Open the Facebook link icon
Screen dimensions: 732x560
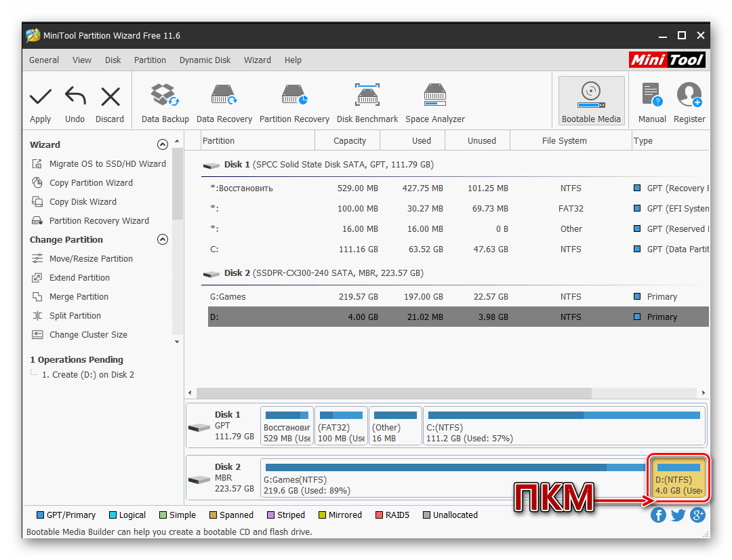pos(658,515)
